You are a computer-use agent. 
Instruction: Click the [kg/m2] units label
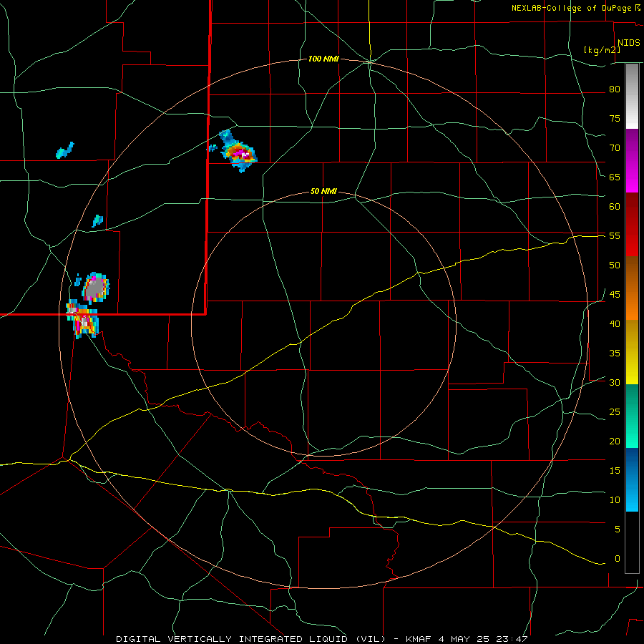602,50
